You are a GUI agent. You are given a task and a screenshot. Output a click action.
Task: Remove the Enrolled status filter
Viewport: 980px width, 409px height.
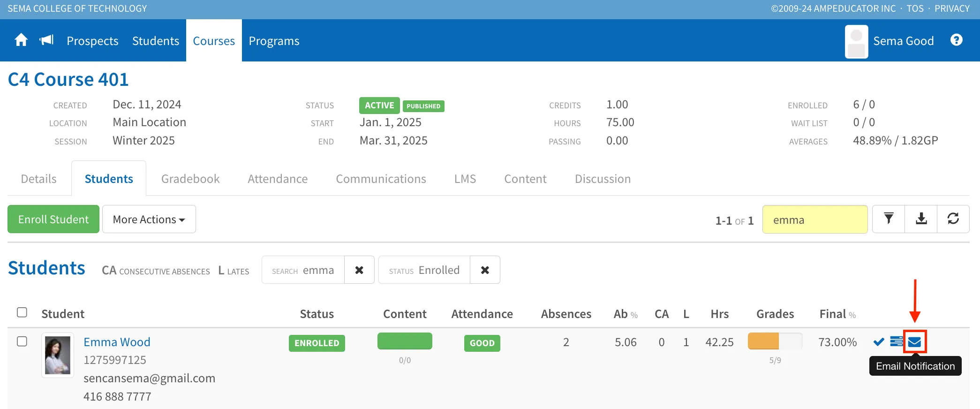tap(485, 270)
